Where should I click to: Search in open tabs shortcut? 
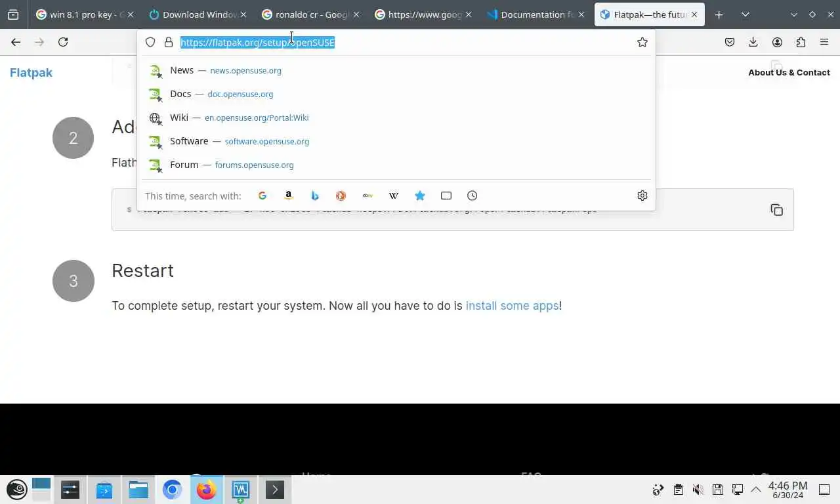pyautogui.click(x=446, y=196)
